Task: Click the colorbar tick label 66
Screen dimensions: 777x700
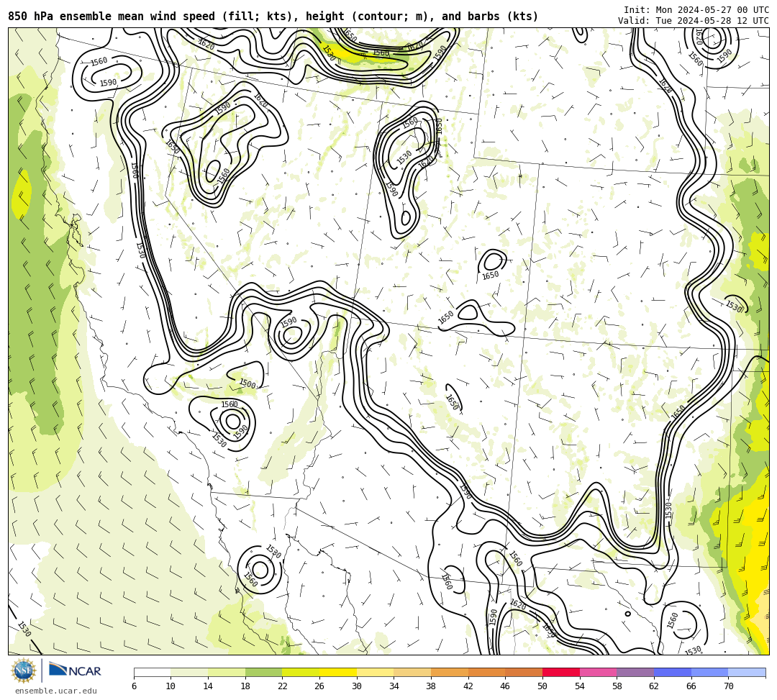Action: [691, 686]
